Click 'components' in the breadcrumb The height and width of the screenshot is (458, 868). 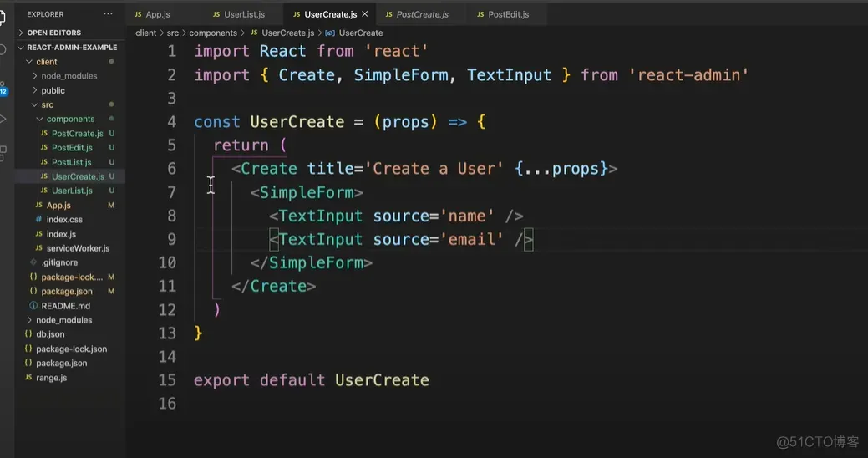213,33
